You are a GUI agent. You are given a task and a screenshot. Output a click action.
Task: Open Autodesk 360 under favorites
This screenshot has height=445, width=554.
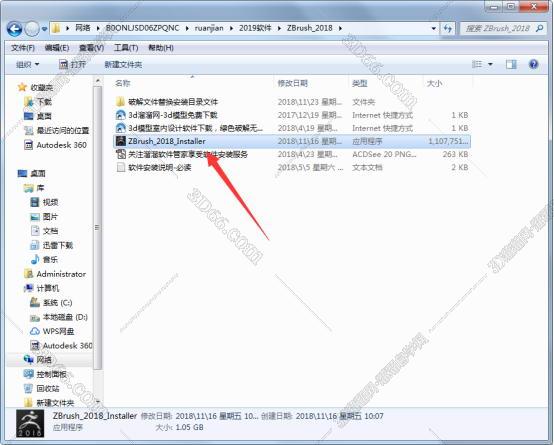(61, 145)
